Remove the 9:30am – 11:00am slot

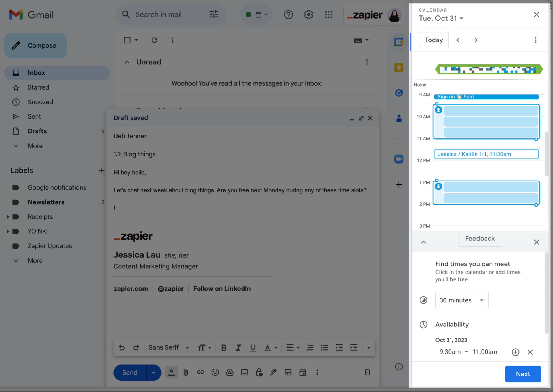tap(530, 352)
